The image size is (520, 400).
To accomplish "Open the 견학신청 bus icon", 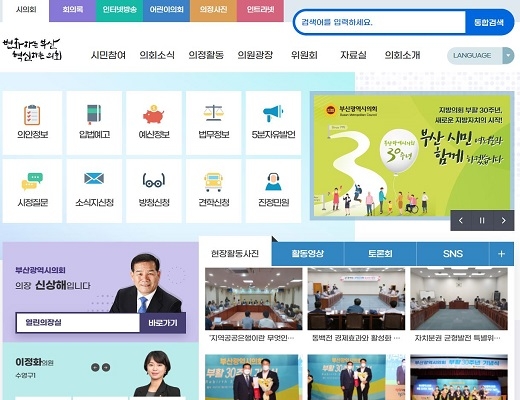I will 213,182.
